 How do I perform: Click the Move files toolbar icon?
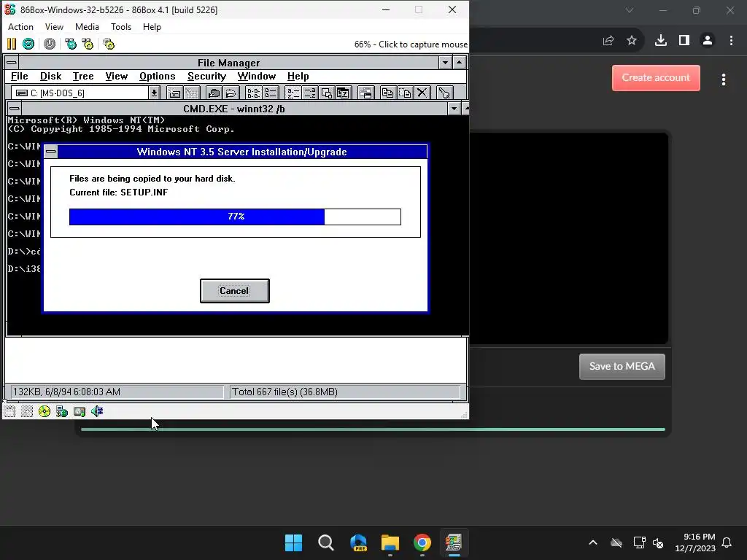tap(405, 93)
